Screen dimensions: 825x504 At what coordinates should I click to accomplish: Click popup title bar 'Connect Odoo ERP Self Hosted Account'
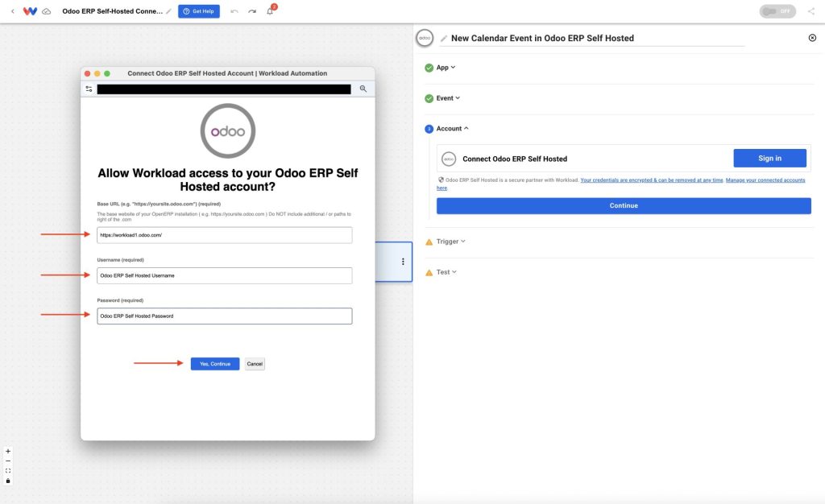tap(227, 73)
